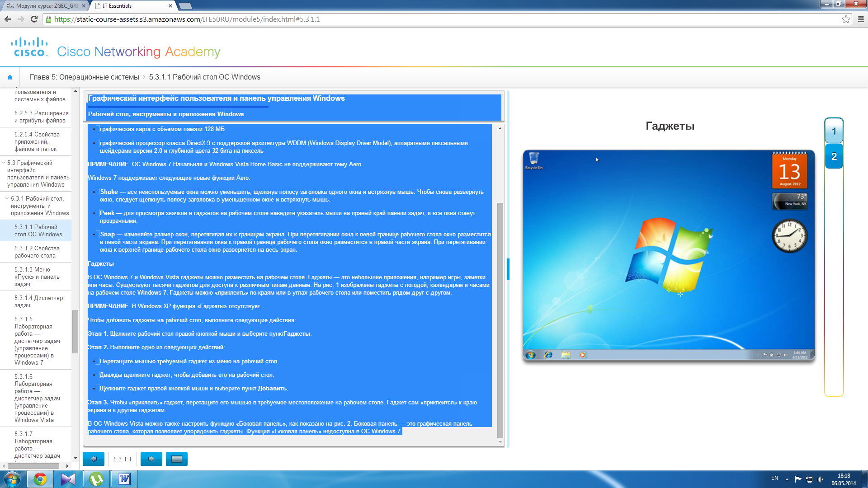Viewport: 868px width, 488px height.
Task: Click the sidebar horizontal scrollbar thumb
Action: tap(33, 466)
